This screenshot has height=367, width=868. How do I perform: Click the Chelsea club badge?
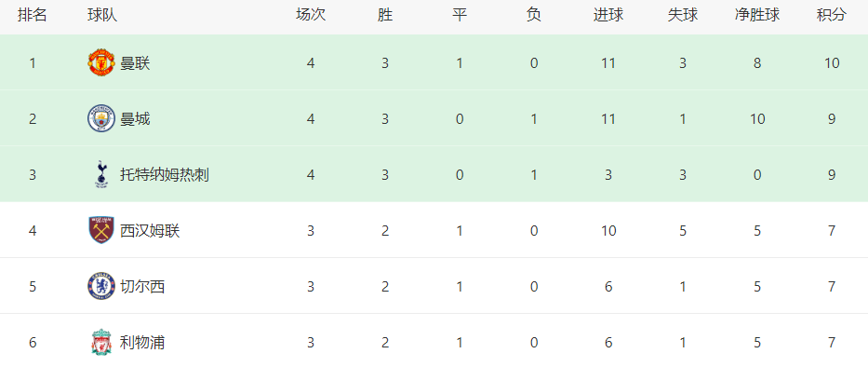[x=101, y=286]
